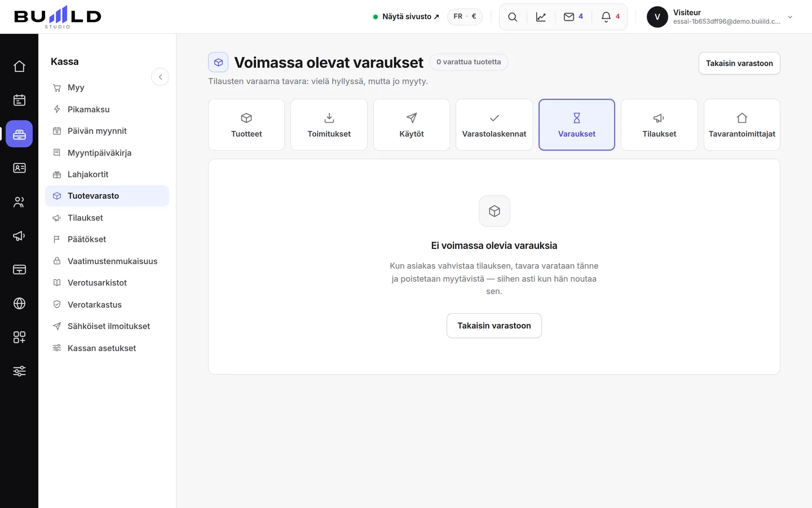Switch to the Toimitukset tab
The image size is (812, 508).
329,125
